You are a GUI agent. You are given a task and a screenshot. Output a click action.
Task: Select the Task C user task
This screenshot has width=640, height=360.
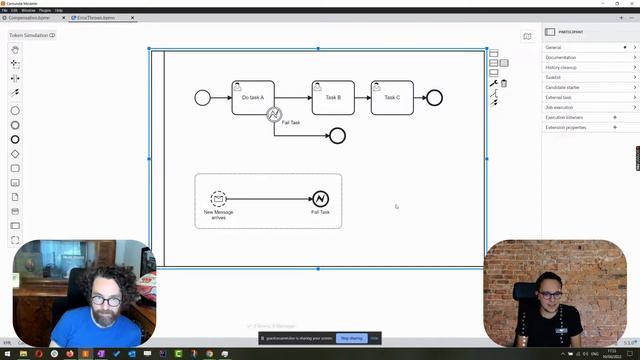pos(392,98)
